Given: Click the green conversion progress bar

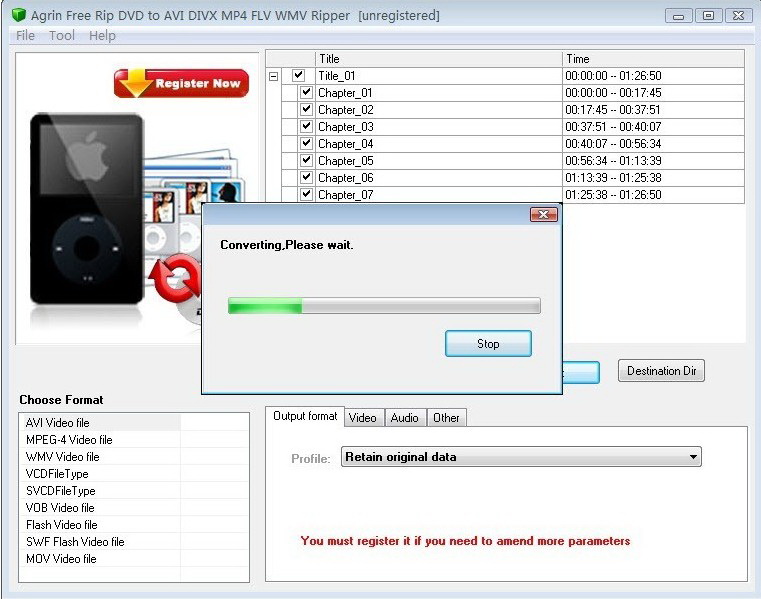Looking at the screenshot, I should tap(384, 306).
